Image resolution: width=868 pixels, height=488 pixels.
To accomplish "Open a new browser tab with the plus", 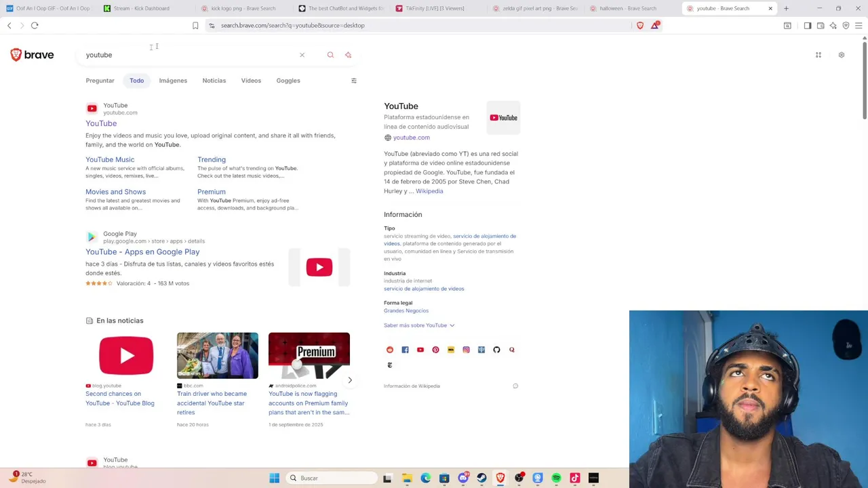I will pos(786,8).
